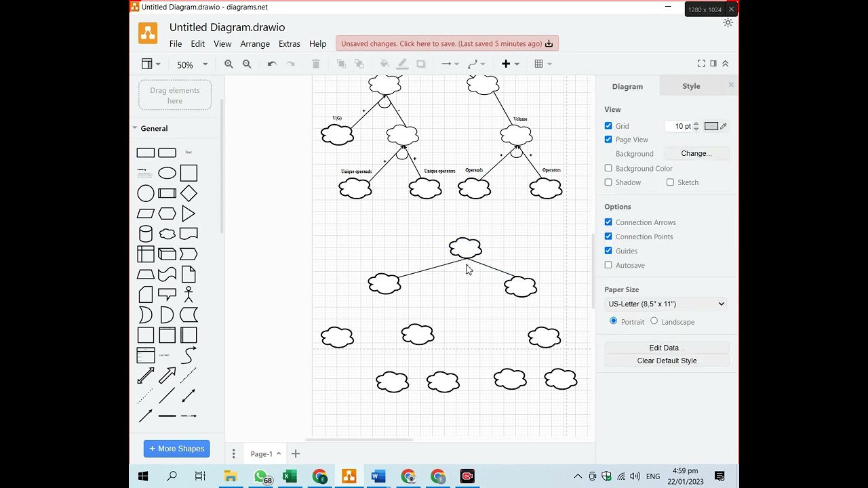Click Unsaved changes save notice

tap(447, 43)
